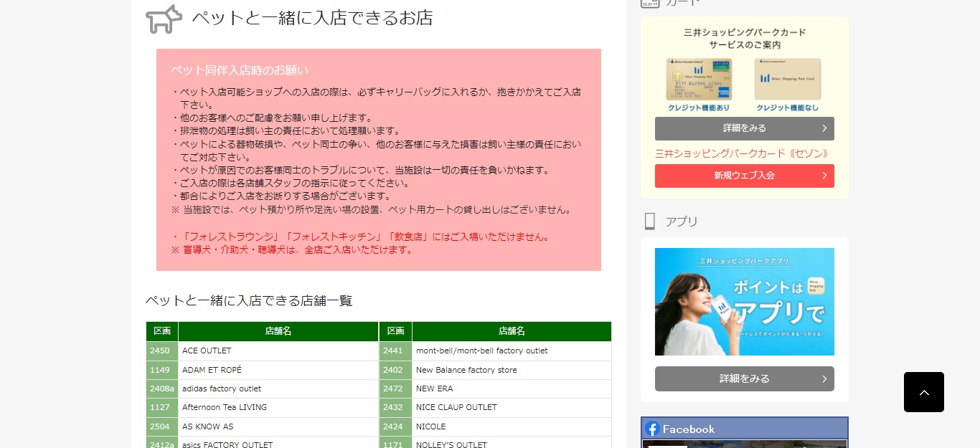Click the ペットと一緒に入店できるお店 page heading
Viewport: 980px width, 448px height.
pyautogui.click(x=312, y=18)
